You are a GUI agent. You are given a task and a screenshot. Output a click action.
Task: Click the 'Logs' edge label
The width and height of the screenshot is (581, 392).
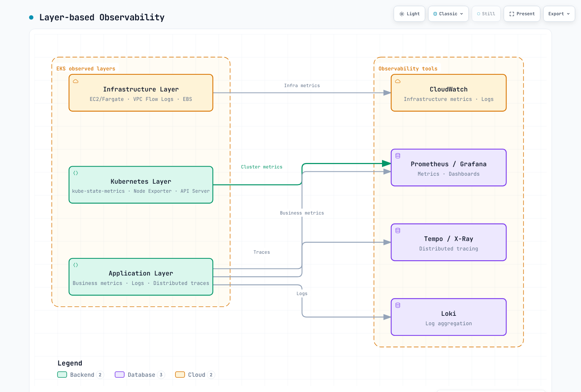click(302, 294)
